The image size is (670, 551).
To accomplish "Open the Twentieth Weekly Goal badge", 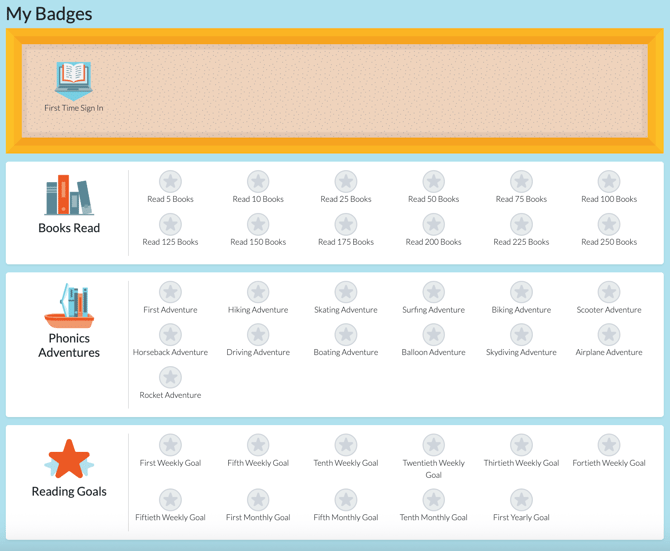I will click(x=433, y=446).
